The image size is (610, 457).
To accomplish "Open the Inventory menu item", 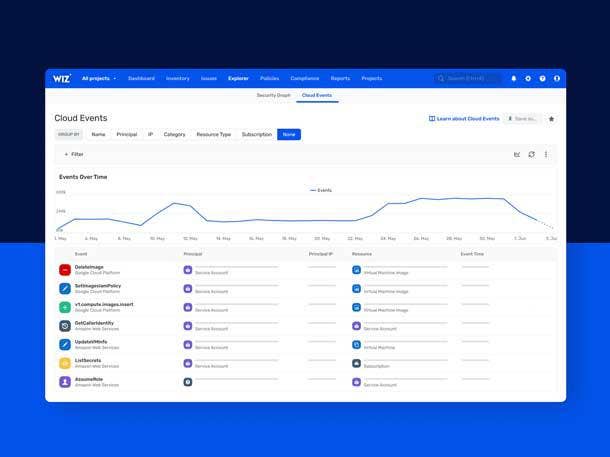I will pyautogui.click(x=177, y=78).
